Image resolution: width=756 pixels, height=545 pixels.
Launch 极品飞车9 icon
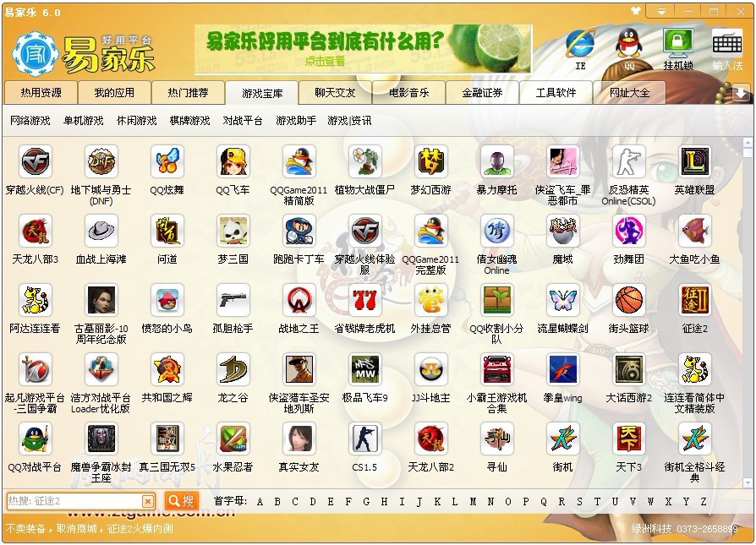click(x=365, y=370)
